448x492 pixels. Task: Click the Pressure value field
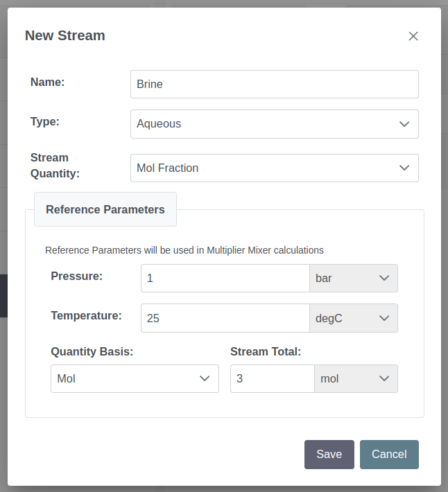[225, 278]
